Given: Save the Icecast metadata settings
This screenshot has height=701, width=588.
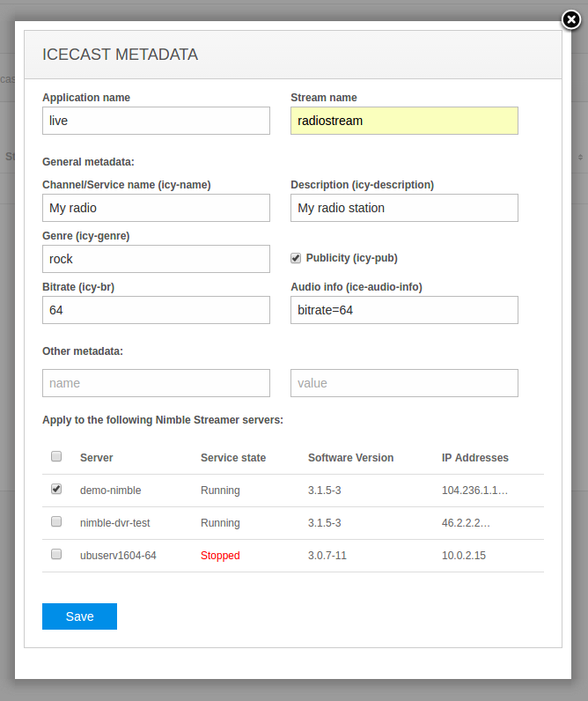Looking at the screenshot, I should click(79, 616).
